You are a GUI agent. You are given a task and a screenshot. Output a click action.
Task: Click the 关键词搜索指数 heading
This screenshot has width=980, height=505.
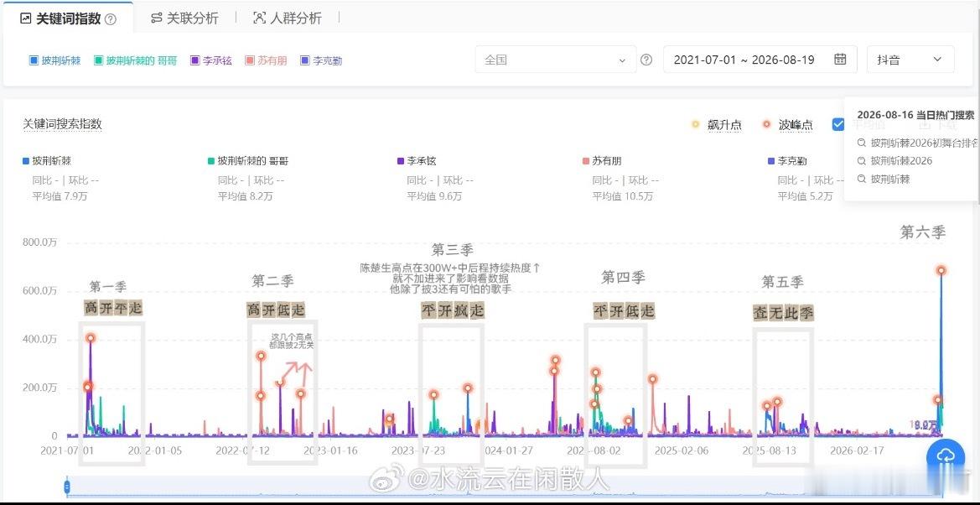pyautogui.click(x=63, y=124)
